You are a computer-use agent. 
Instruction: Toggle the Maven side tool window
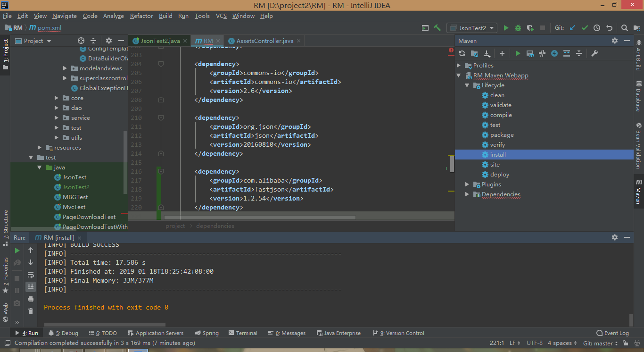639,192
